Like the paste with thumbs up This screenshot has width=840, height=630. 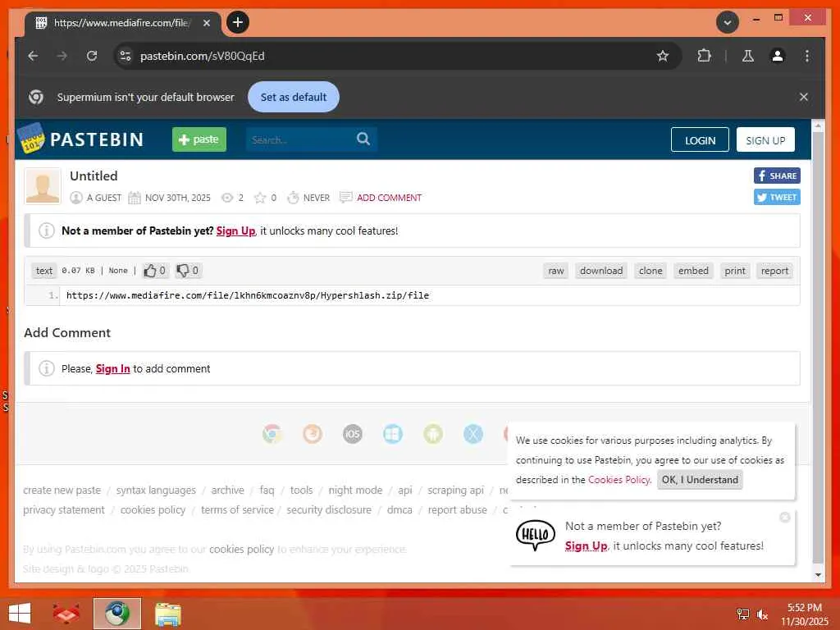pos(155,271)
